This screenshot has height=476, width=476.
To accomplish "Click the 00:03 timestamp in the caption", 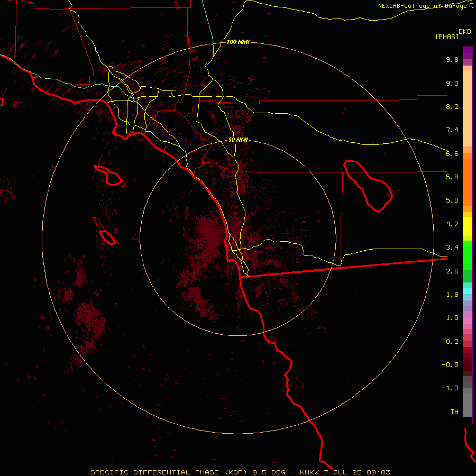I will [x=378, y=472].
